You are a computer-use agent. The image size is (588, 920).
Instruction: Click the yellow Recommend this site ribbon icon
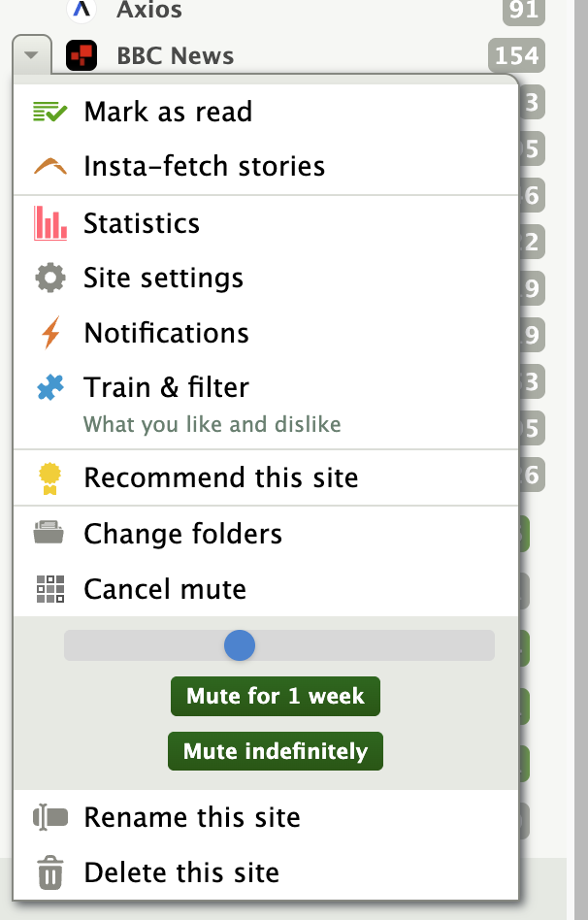(49, 478)
